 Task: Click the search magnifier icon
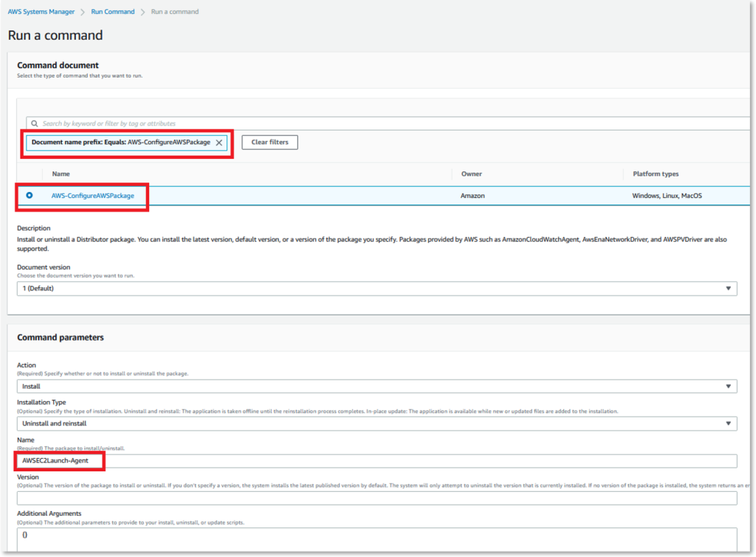pyautogui.click(x=35, y=123)
